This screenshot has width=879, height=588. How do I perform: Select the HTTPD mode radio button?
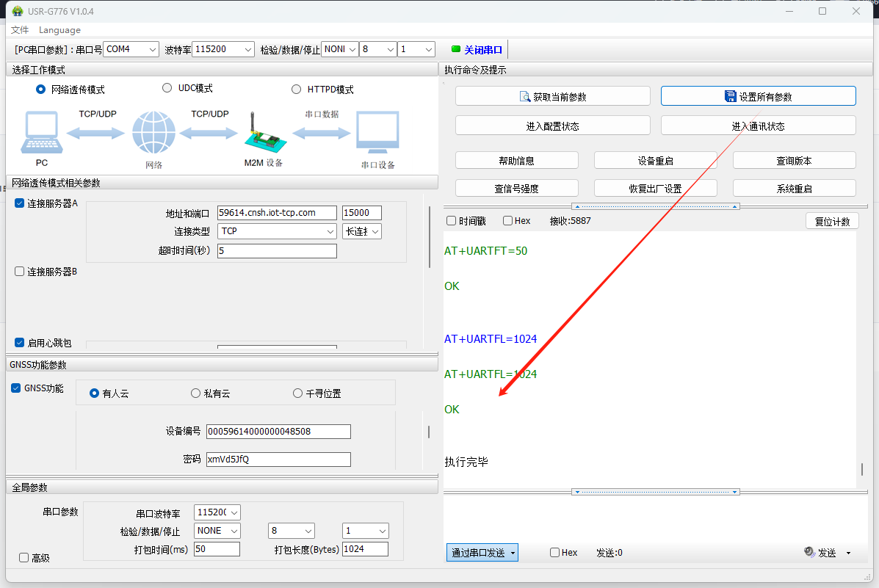click(296, 90)
